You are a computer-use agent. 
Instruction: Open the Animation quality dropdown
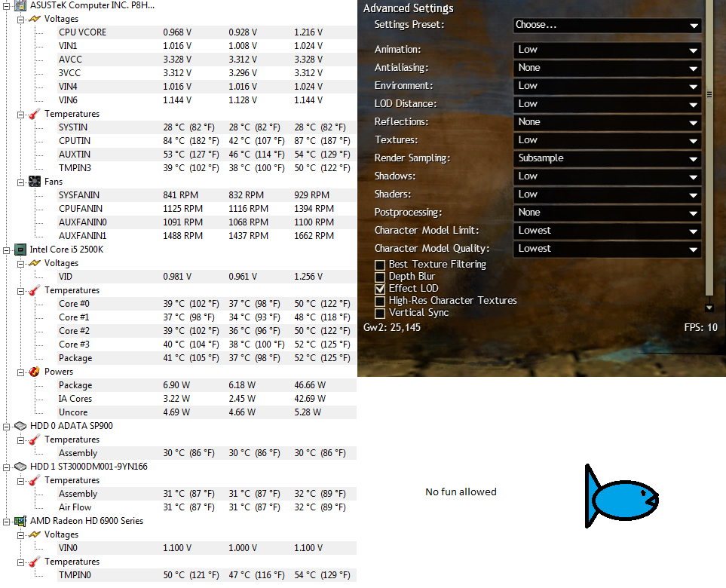(607, 50)
